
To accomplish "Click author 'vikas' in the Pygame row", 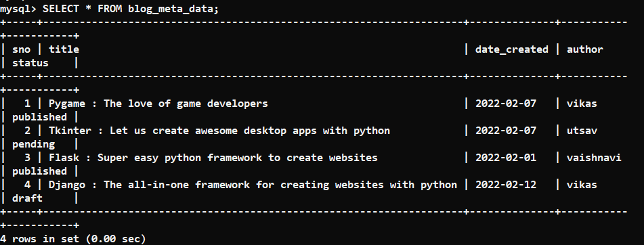I will 582,104.
